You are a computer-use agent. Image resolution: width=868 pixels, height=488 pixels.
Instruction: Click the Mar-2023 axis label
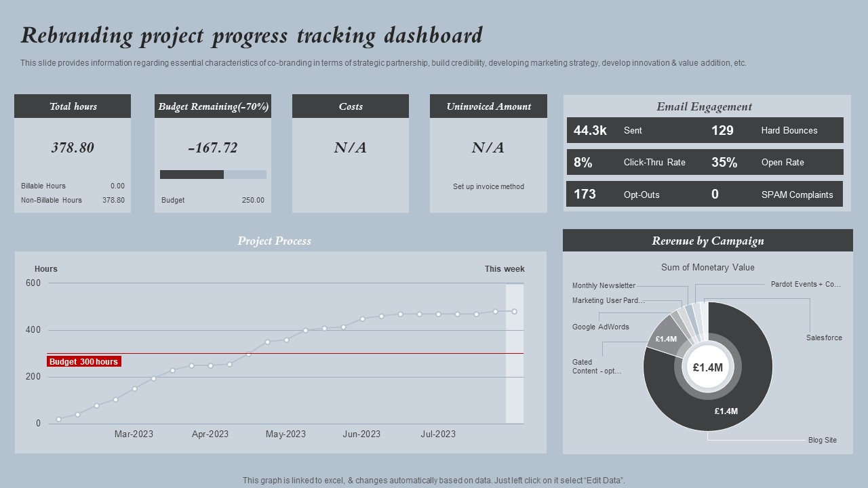134,434
